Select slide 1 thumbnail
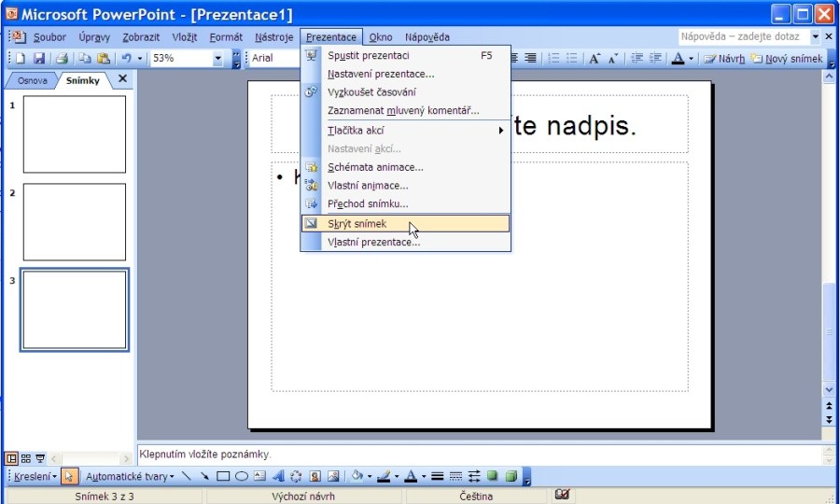The height and width of the screenshot is (504, 840). (x=75, y=133)
